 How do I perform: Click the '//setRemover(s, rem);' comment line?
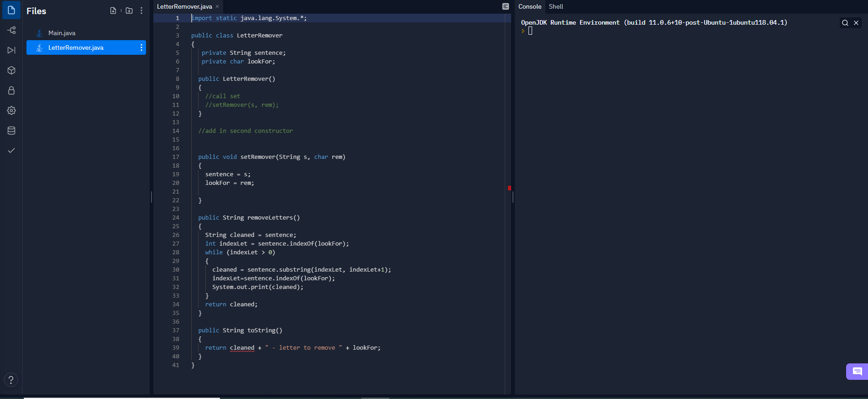coord(242,105)
